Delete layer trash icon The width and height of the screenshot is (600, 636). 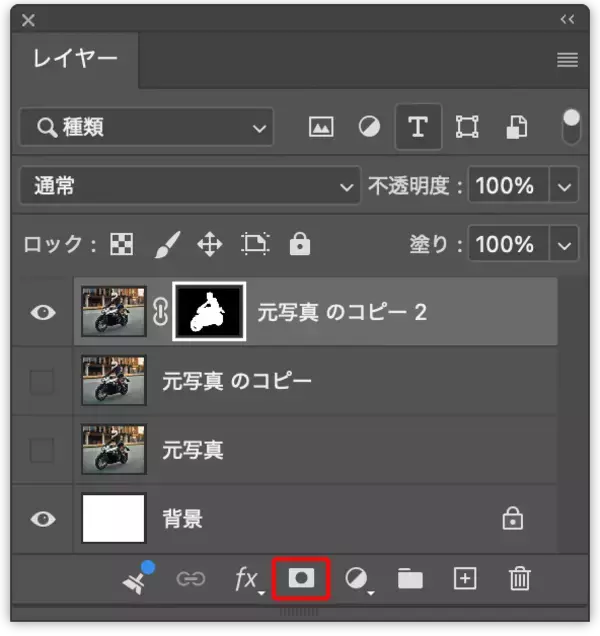[520, 579]
